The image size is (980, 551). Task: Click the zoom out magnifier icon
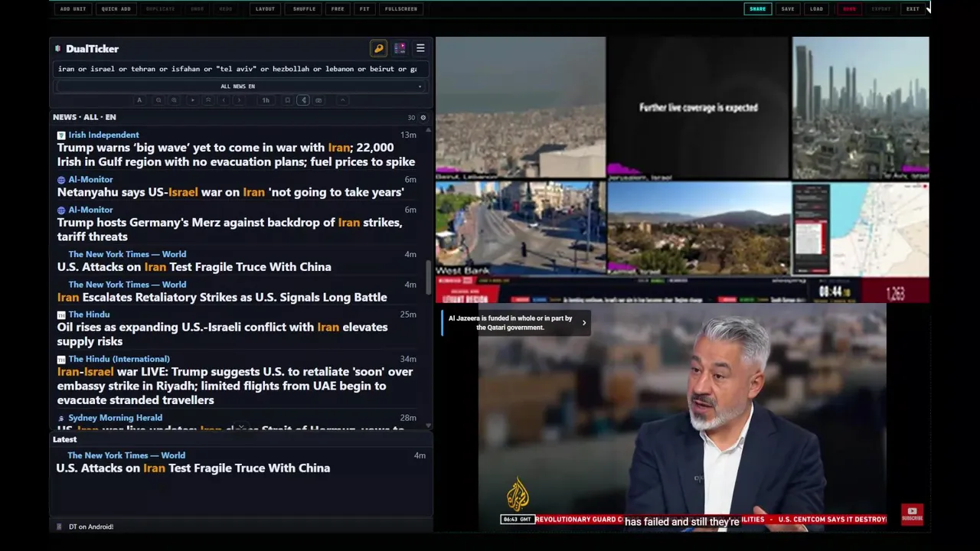pos(158,100)
